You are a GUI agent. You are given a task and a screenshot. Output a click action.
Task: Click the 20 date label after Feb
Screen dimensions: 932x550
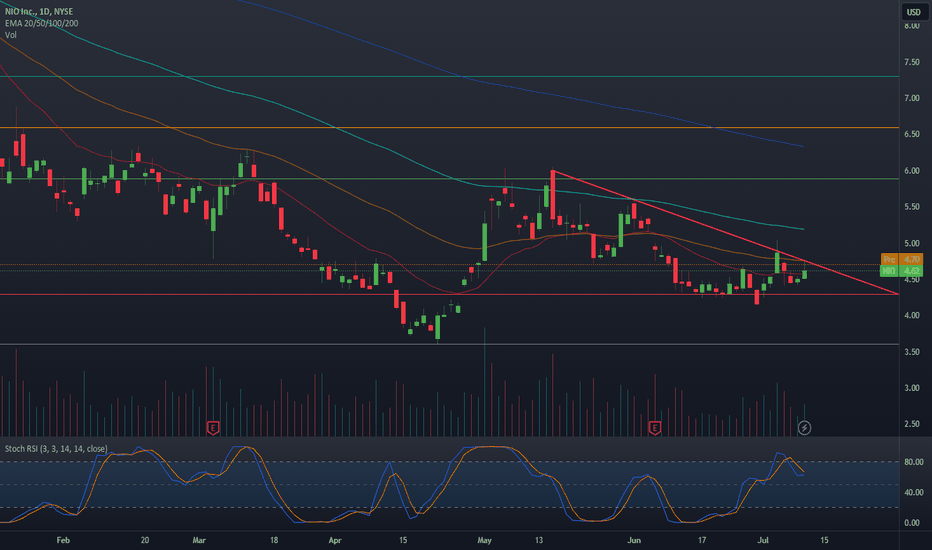[x=145, y=540]
